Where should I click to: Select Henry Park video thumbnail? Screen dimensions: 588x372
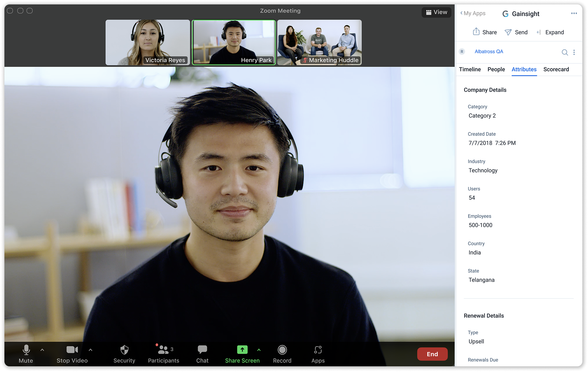click(x=234, y=42)
